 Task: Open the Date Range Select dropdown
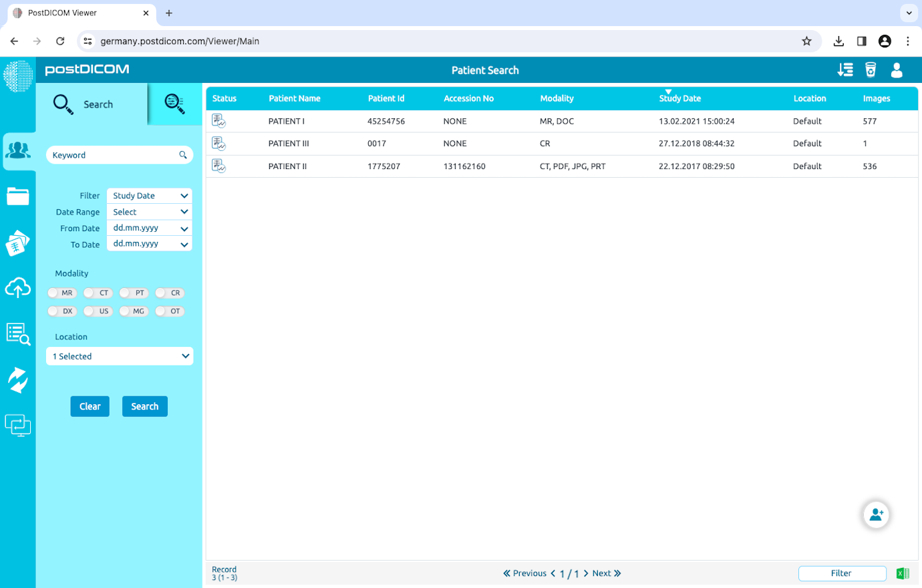149,212
